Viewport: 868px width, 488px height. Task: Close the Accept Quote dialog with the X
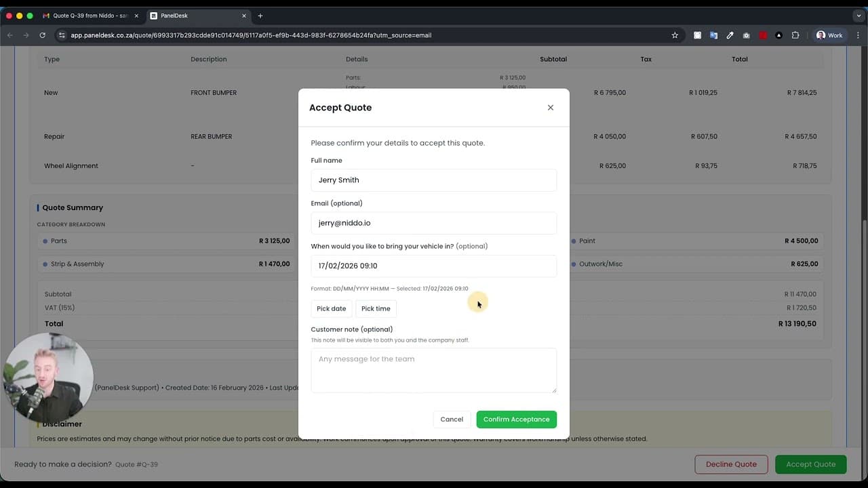tap(550, 107)
